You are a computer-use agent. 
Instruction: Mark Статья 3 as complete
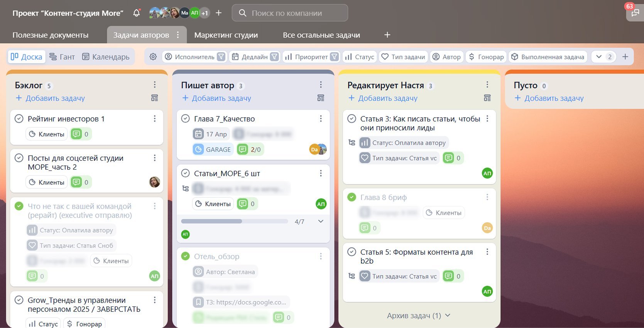tap(352, 119)
